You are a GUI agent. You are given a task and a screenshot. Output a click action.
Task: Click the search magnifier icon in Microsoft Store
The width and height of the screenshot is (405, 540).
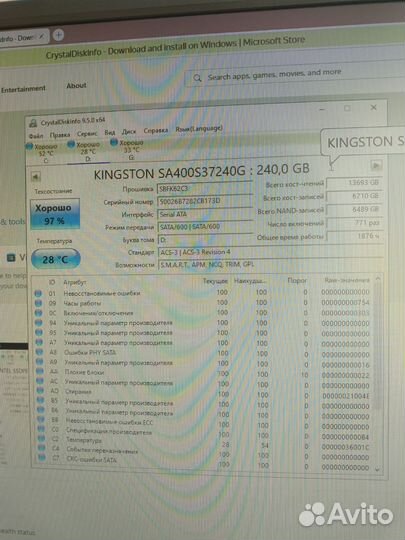pos(197,78)
